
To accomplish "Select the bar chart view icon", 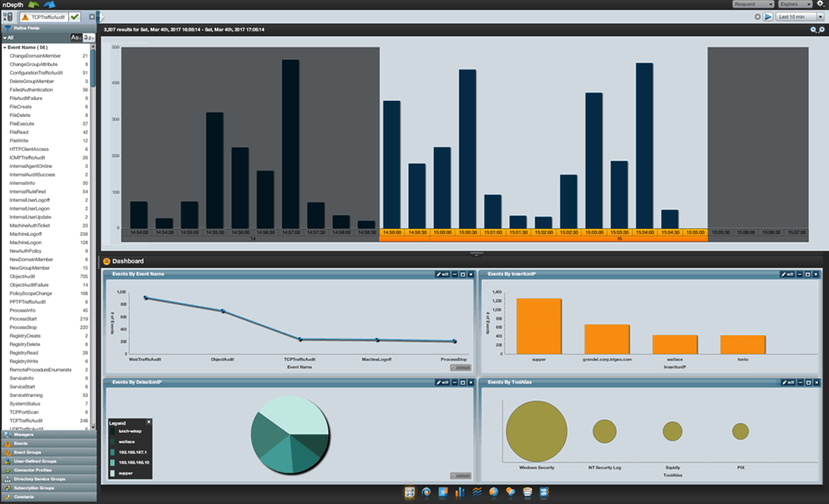I will tap(460, 493).
